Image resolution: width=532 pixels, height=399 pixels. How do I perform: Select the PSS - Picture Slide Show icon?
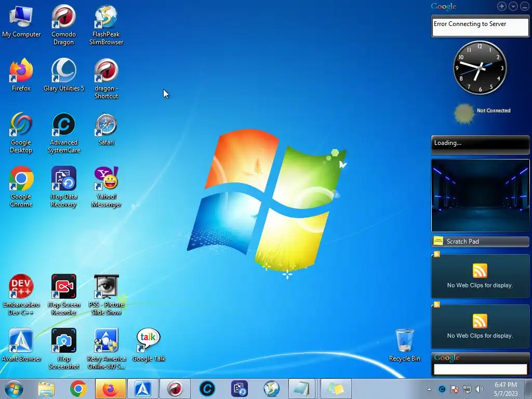point(106,295)
